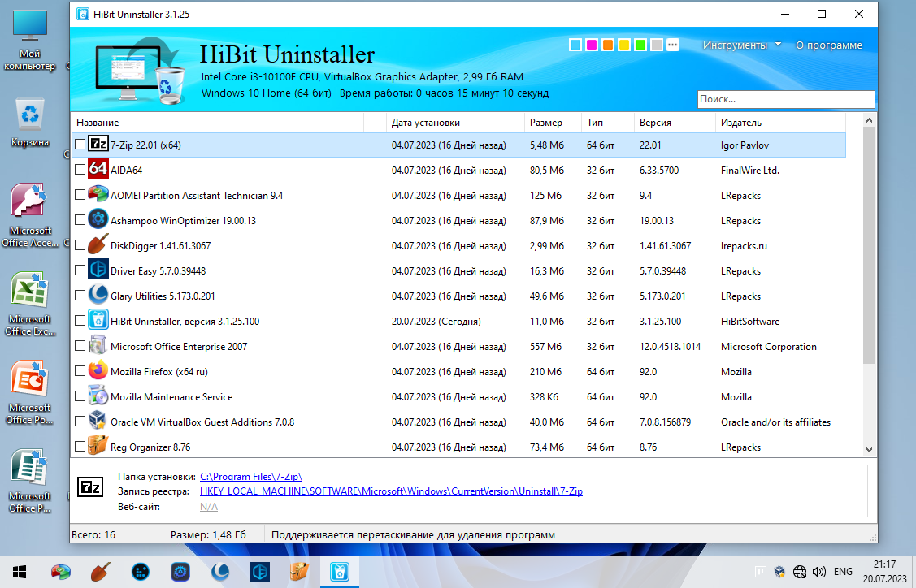Viewport: 916px width, 588px height.
Task: Open AOMEI Partition Assistant from taskbar
Action: click(x=61, y=572)
